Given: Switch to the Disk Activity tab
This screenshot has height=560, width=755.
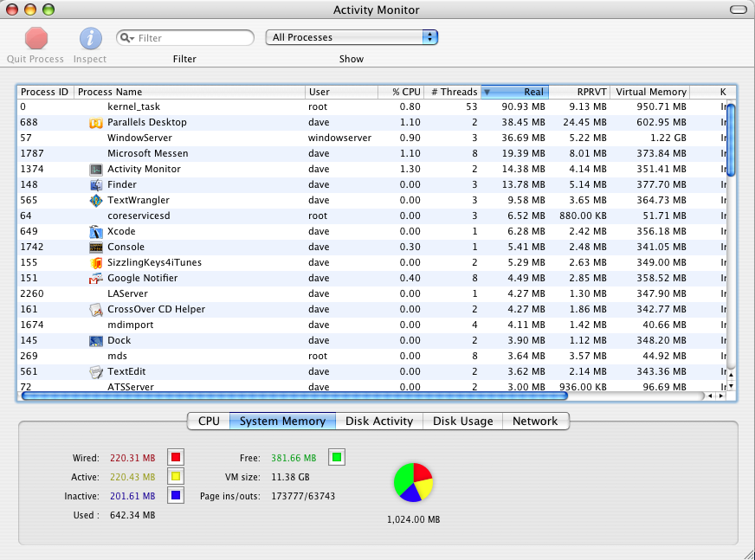Looking at the screenshot, I should click(x=379, y=421).
